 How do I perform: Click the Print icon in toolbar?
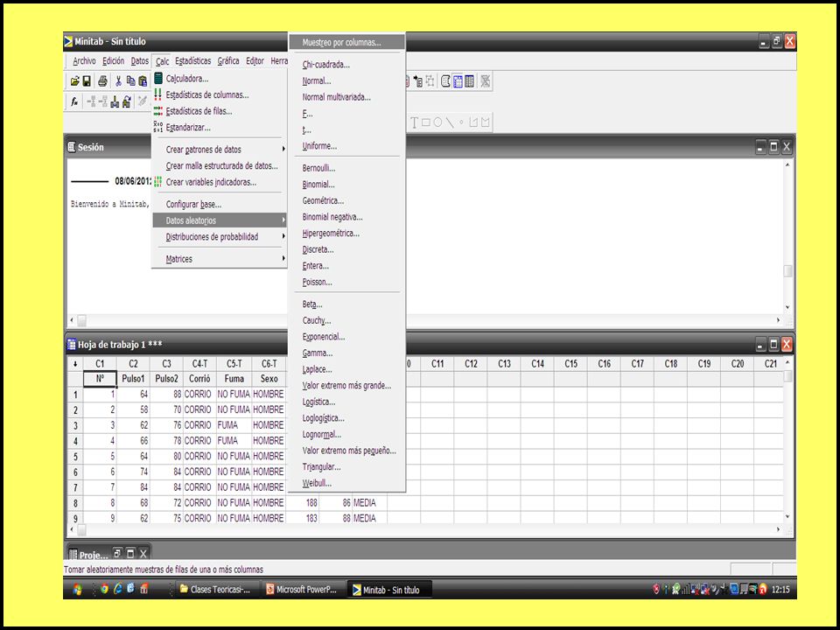[103, 80]
